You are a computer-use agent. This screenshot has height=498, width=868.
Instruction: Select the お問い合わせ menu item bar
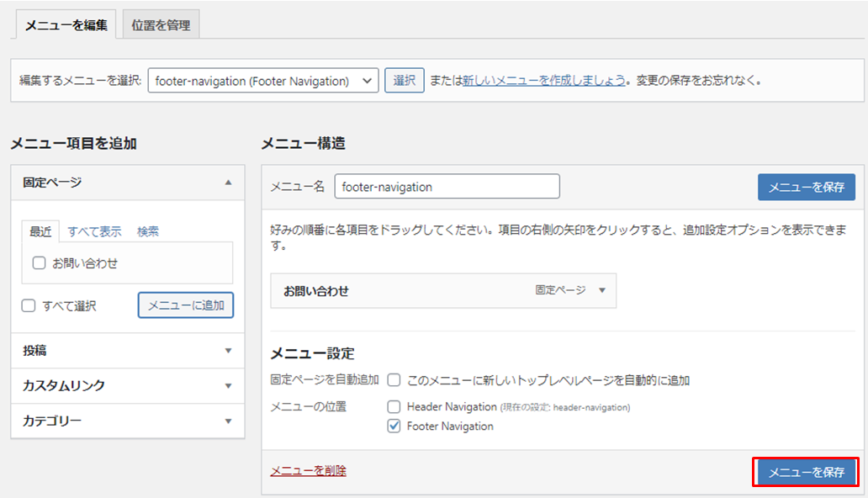click(443, 291)
